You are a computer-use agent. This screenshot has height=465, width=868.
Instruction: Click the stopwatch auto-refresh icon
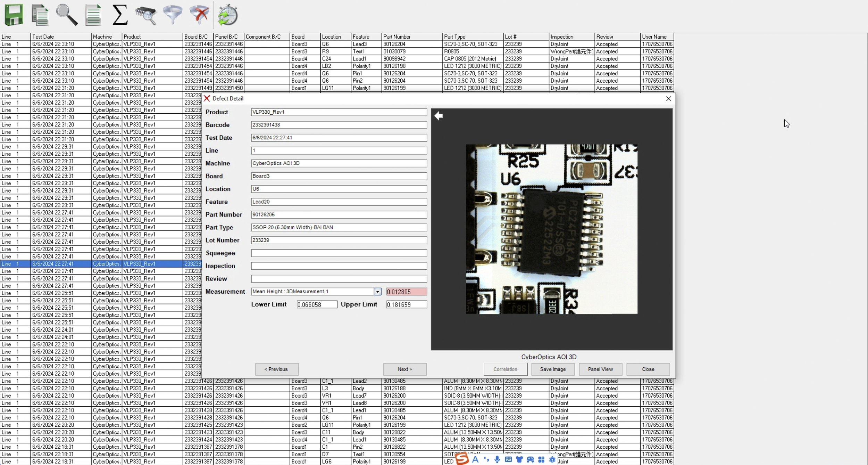[228, 15]
